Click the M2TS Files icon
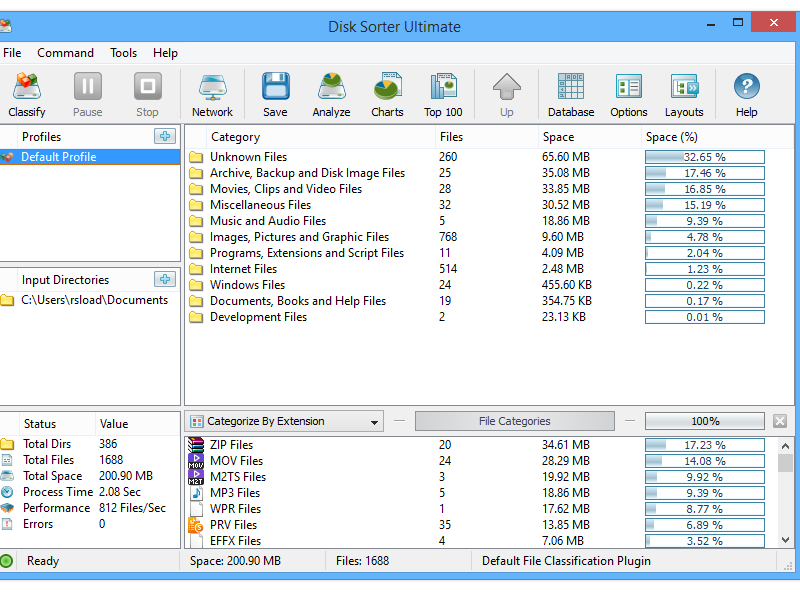 196,477
